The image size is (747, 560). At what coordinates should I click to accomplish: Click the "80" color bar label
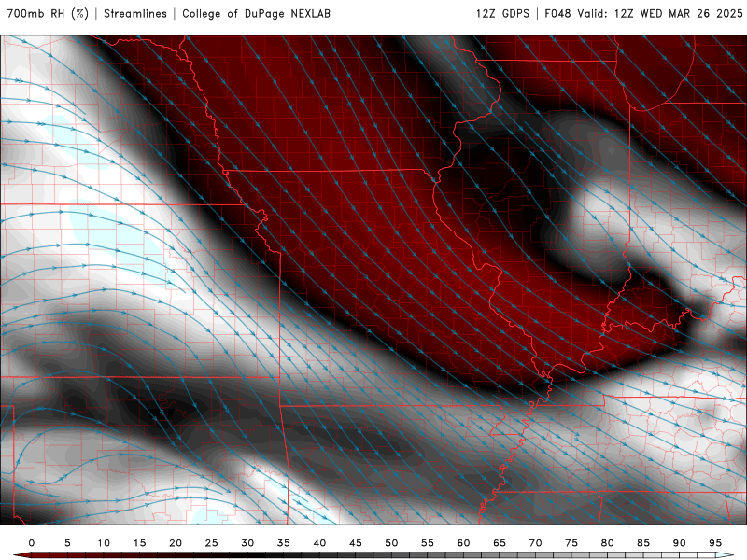pyautogui.click(x=608, y=543)
